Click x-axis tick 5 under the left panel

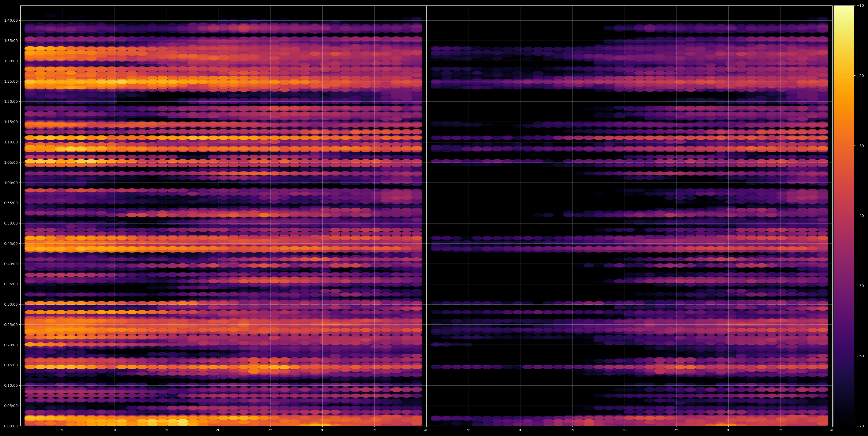[x=62, y=430]
